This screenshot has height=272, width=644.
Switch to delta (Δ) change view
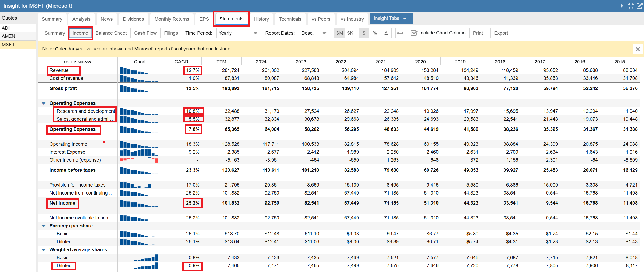pyautogui.click(x=386, y=33)
